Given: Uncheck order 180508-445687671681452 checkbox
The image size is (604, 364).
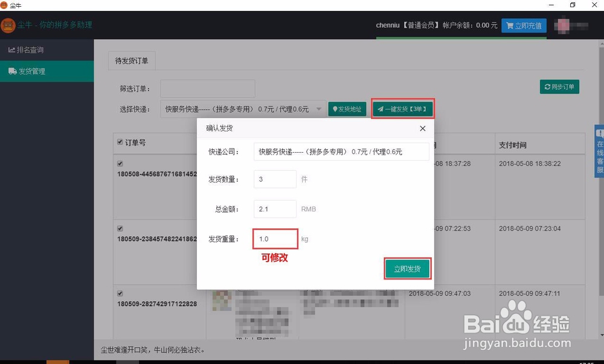Looking at the screenshot, I should pos(120,164).
